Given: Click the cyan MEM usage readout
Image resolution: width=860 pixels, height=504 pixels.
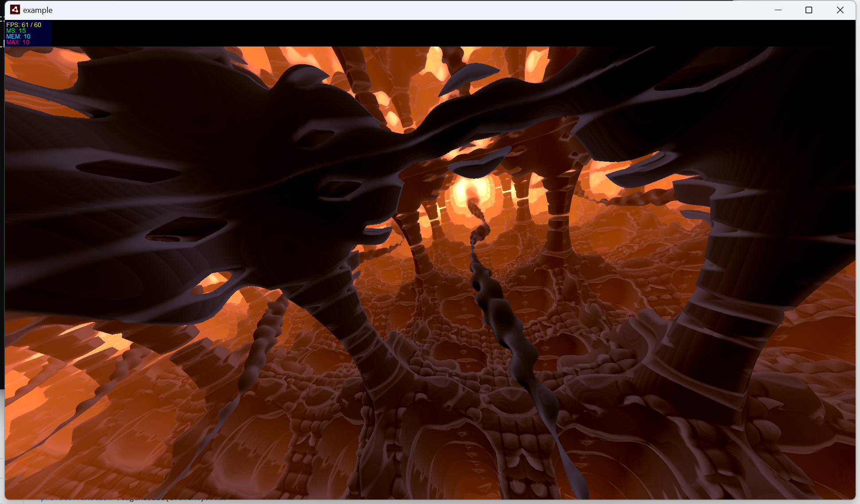Looking at the screenshot, I should pos(18,36).
